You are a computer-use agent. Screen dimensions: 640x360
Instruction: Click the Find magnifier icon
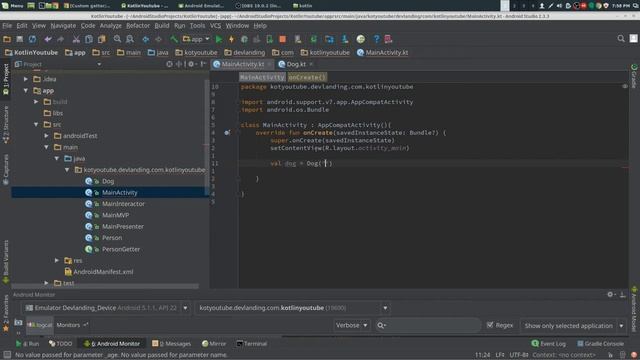[x=117, y=39]
